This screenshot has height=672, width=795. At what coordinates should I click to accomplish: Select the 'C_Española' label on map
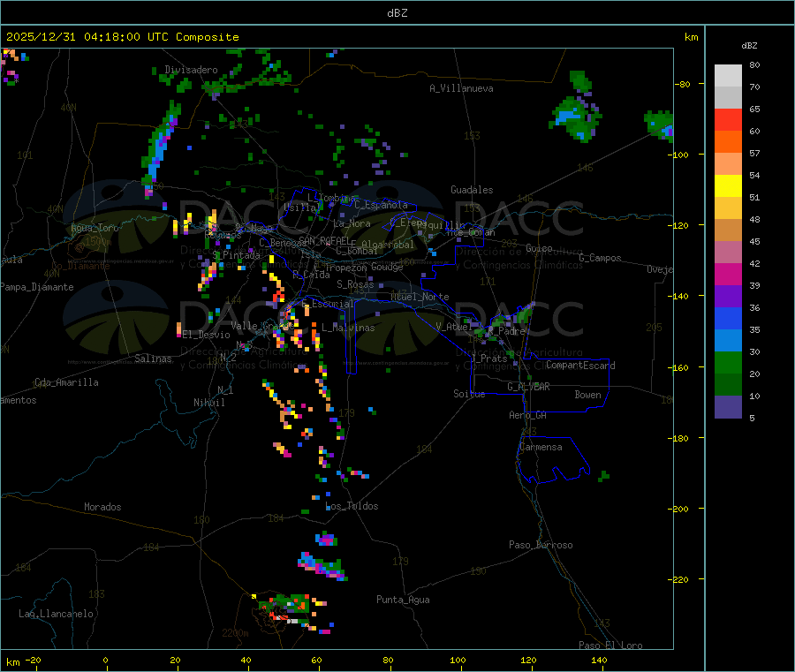point(382,205)
